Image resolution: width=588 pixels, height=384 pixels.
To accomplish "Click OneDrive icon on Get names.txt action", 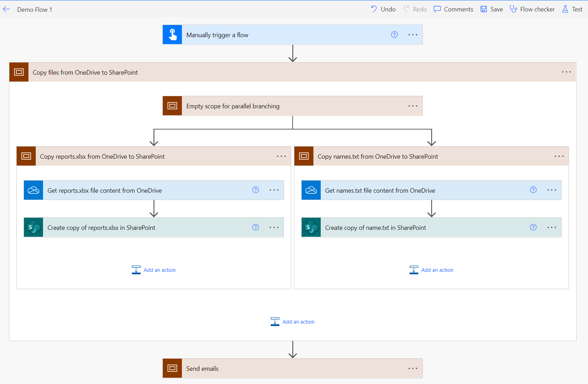I will click(311, 190).
